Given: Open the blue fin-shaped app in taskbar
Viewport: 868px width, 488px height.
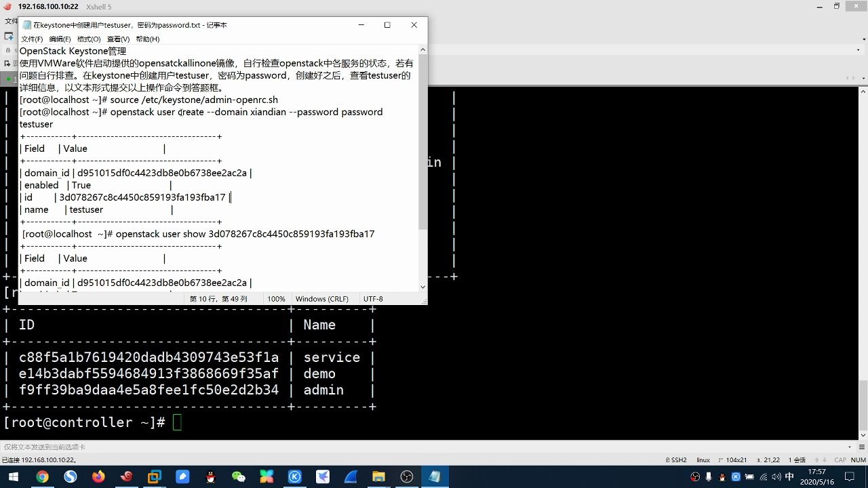Looking at the screenshot, I should tap(351, 476).
